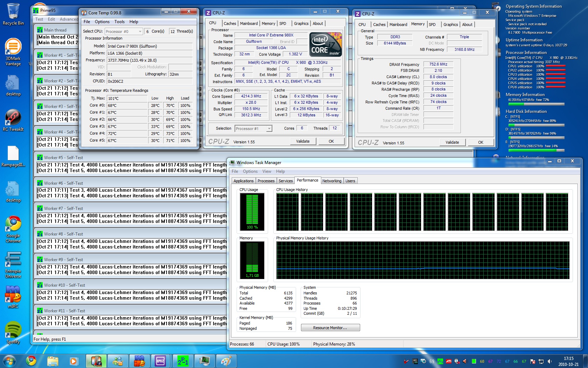588x368 pixels.
Task: Open Selection Processor #1 dropdown in CPU-Z
Action: pos(253,129)
